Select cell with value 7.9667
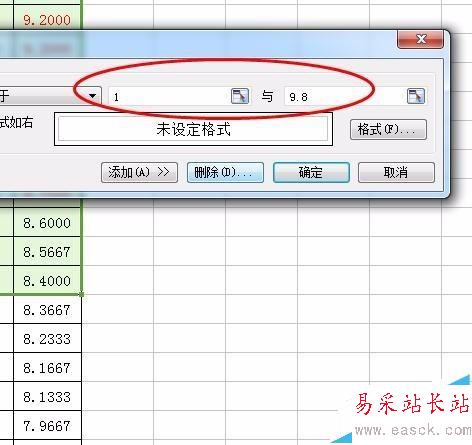Screen dimensions: 472x445 point(47,425)
